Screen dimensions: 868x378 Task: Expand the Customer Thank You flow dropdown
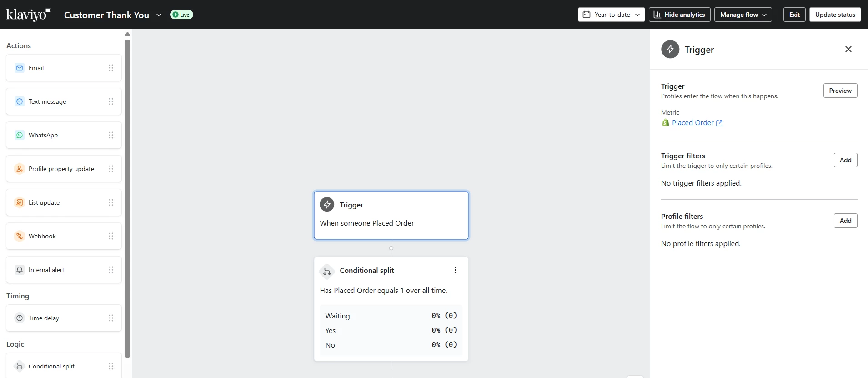(x=159, y=15)
